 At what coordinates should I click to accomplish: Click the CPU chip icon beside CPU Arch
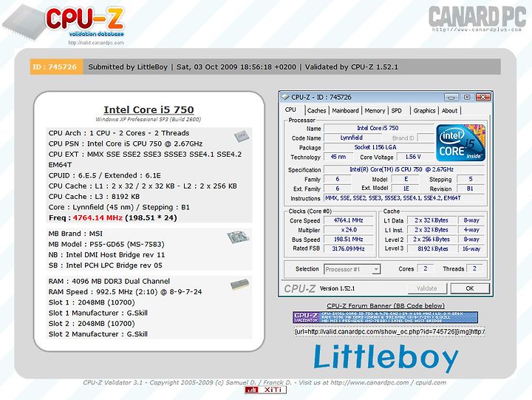(242, 136)
